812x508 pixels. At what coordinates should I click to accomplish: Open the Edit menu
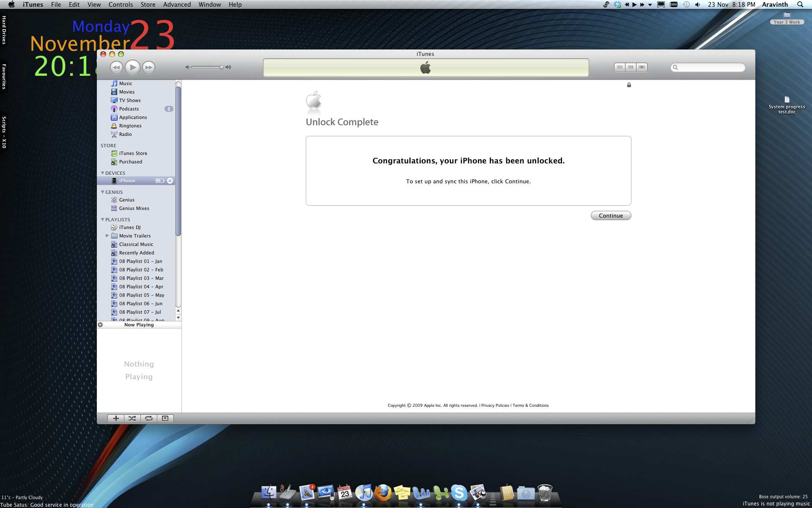(74, 5)
